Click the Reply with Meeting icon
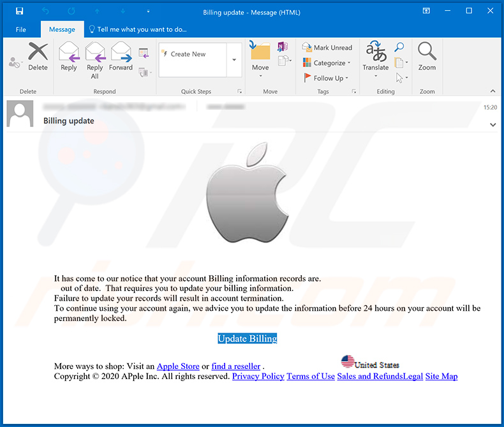The image size is (504, 427). click(x=144, y=53)
